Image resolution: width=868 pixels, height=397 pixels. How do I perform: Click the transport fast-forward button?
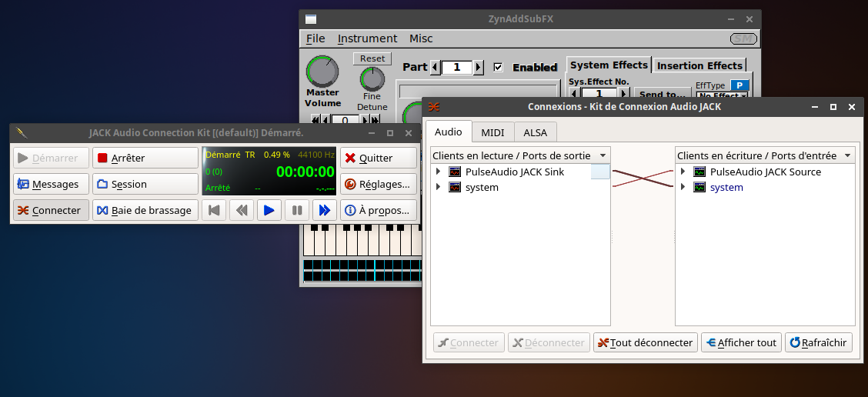[325, 210]
